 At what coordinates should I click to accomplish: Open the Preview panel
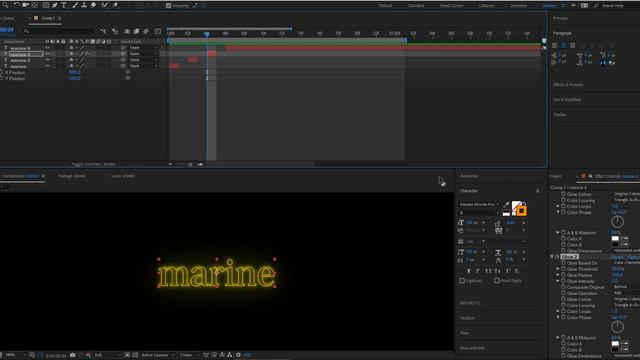560,18
